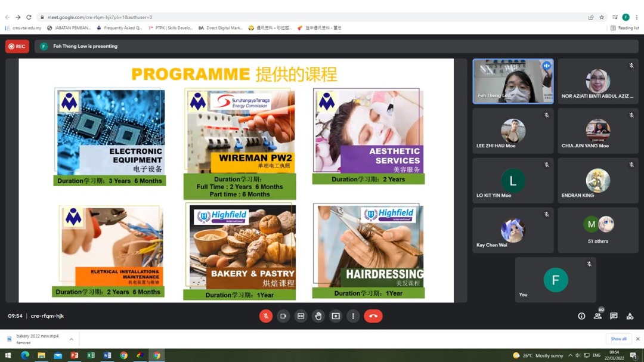
Task: Open the Reading list
Action: (625, 28)
